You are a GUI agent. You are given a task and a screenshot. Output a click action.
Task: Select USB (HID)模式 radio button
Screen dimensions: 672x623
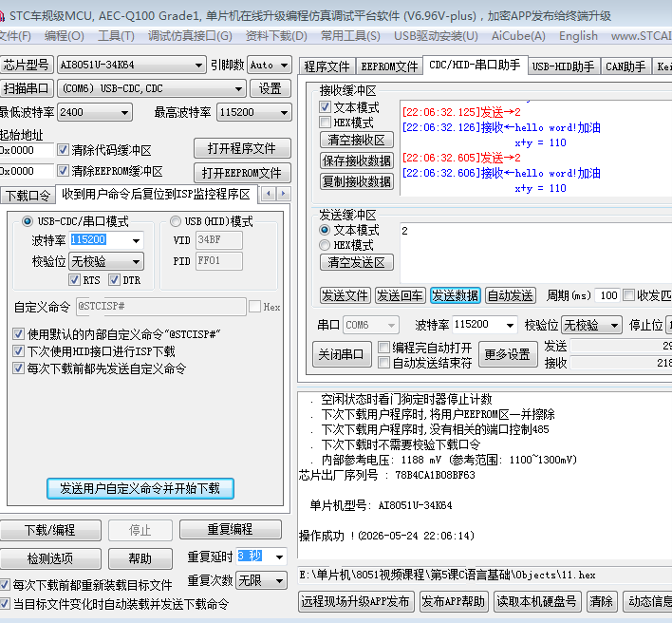click(x=176, y=221)
